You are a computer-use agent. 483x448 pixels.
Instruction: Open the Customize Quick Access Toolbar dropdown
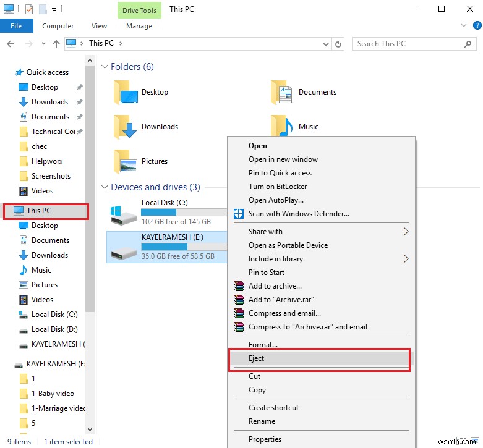(x=54, y=10)
